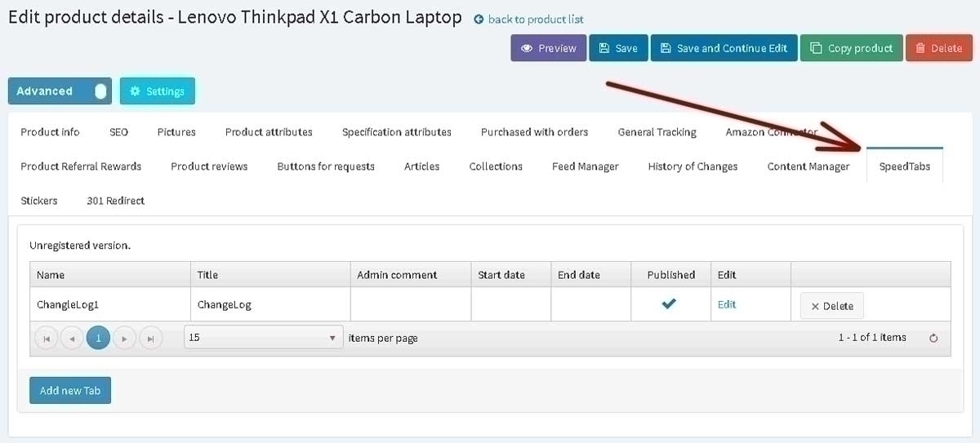Open the History of Changes tab
Viewport: 980px width, 443px height.
[693, 166]
